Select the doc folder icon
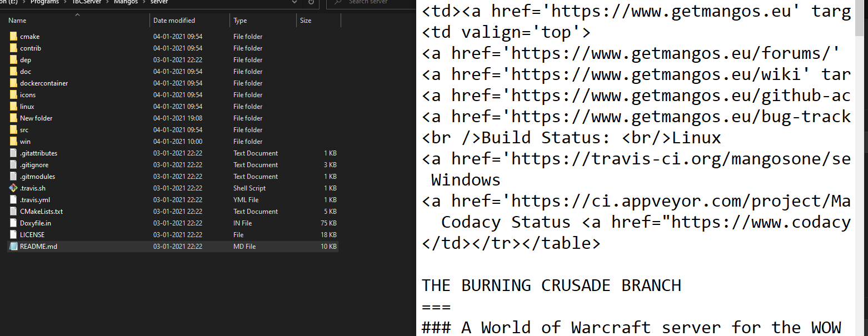868x336 pixels. [13, 72]
